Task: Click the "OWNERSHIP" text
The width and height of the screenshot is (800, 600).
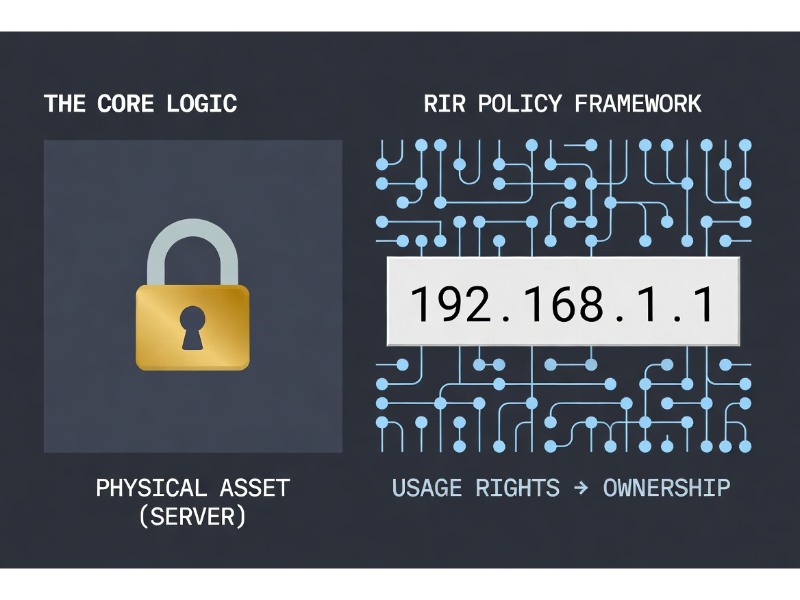Action: (x=666, y=488)
